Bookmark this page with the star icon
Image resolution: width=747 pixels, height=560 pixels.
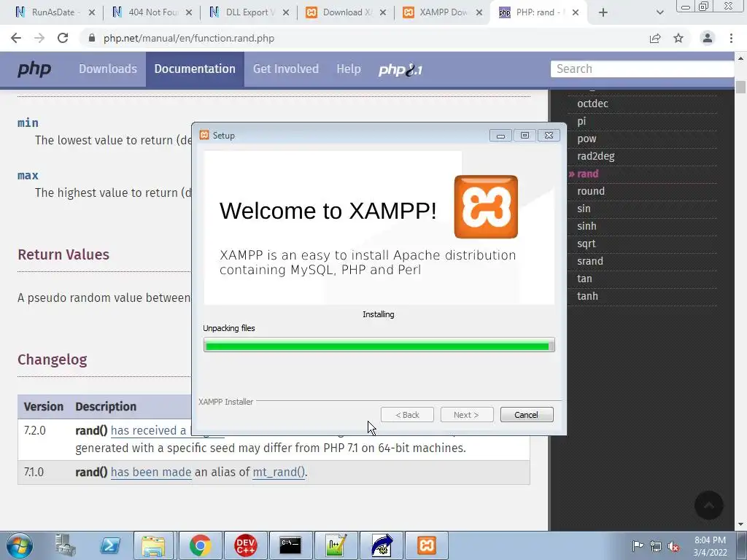[x=678, y=38]
